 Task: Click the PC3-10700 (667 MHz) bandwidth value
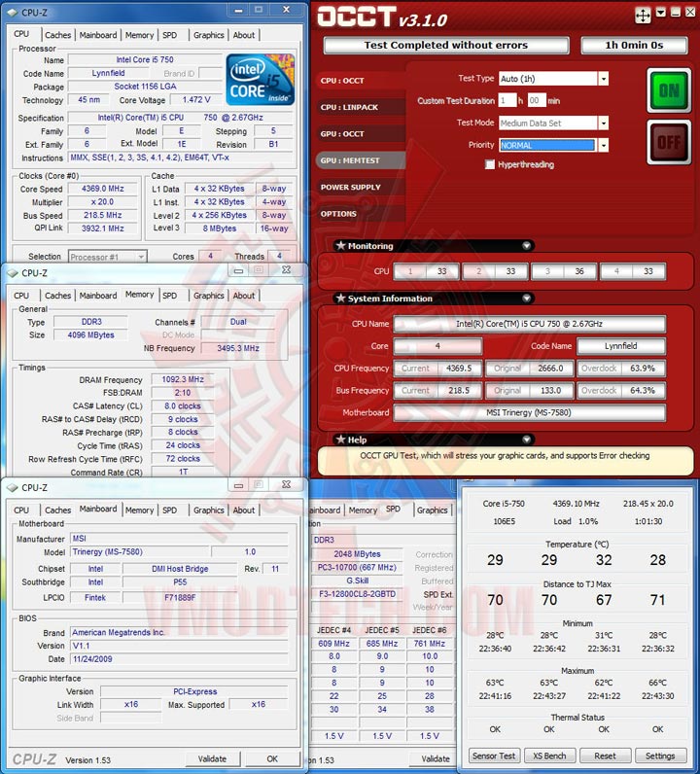tap(357, 567)
